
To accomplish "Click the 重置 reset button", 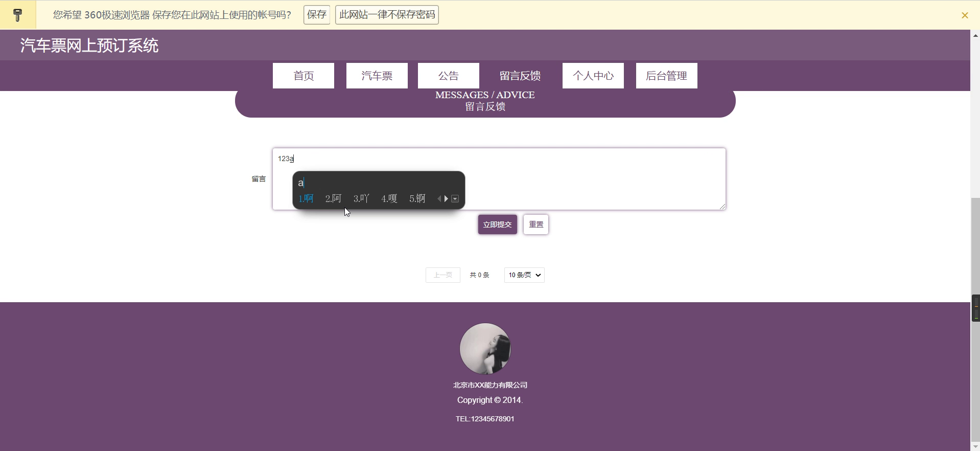I will (536, 224).
